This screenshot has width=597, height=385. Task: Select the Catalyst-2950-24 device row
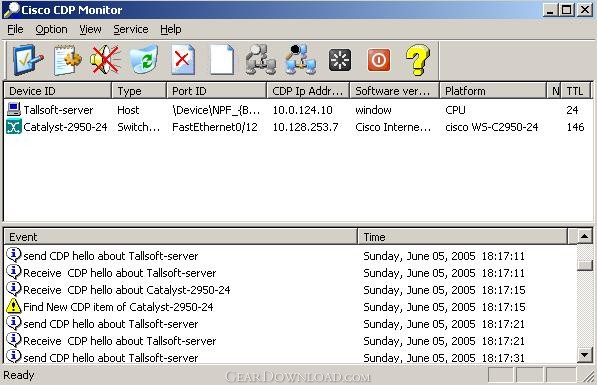[x=297, y=127]
